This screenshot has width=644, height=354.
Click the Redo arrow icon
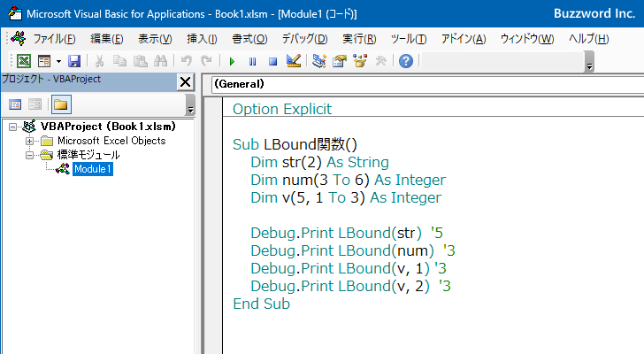coord(206,61)
